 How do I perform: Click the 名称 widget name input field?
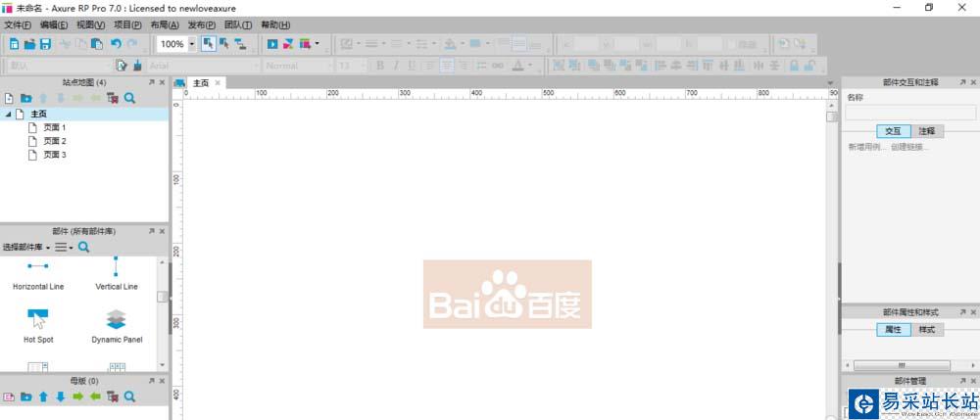coord(910,113)
